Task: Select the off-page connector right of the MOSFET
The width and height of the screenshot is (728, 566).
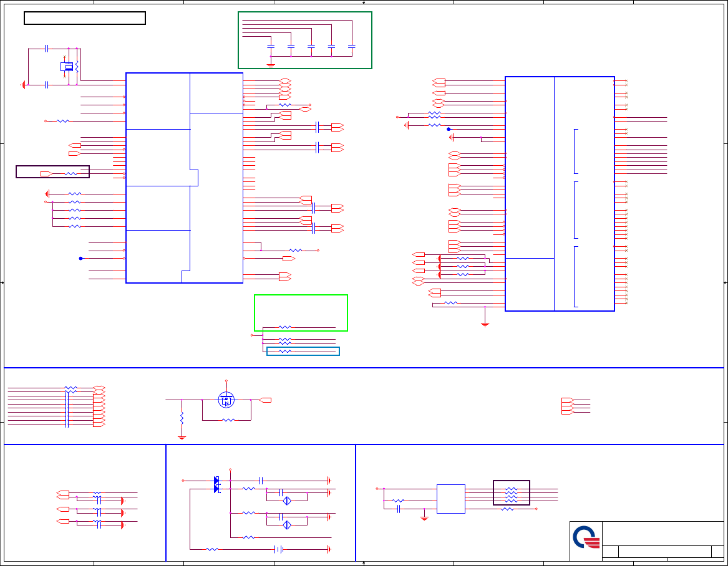Action: coord(265,400)
